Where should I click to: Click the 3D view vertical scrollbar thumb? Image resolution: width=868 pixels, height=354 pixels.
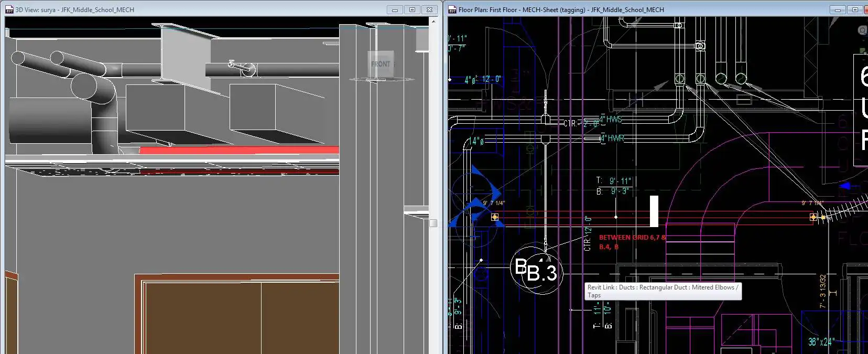433,223
